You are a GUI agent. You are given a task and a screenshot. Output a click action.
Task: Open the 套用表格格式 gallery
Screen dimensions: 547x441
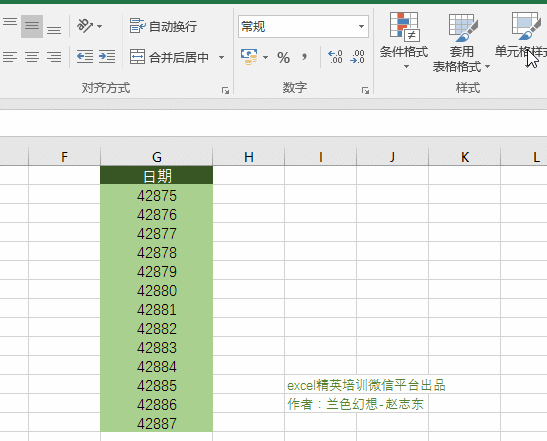pyautogui.click(x=461, y=43)
